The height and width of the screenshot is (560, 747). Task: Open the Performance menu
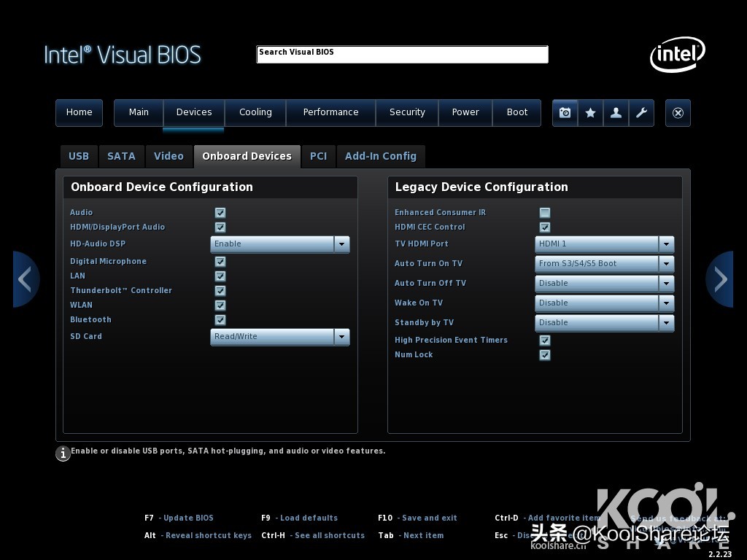[x=330, y=113]
